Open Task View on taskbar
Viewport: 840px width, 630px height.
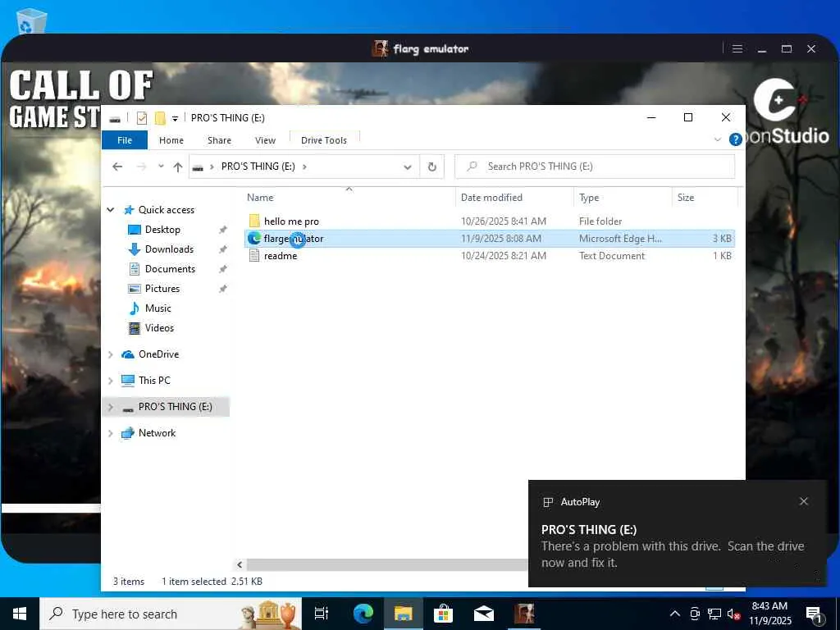point(322,614)
